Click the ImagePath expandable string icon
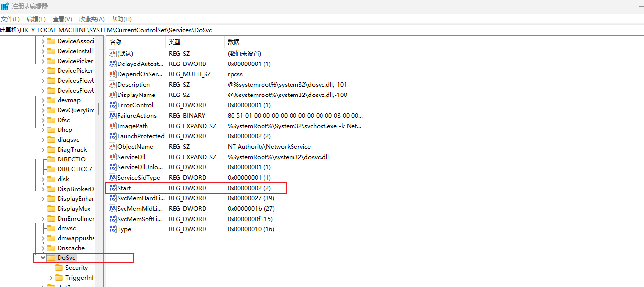The height and width of the screenshot is (287, 644). click(113, 126)
